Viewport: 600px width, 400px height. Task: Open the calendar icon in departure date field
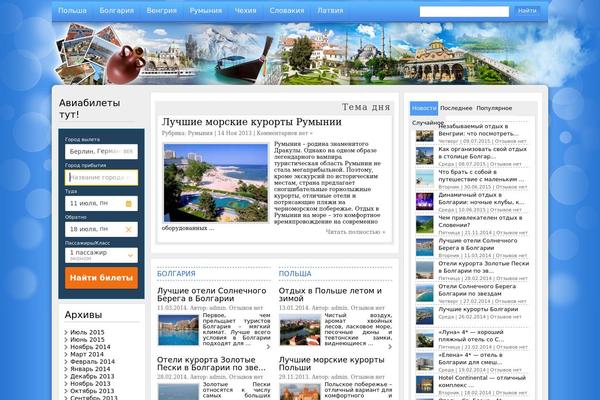click(x=129, y=204)
